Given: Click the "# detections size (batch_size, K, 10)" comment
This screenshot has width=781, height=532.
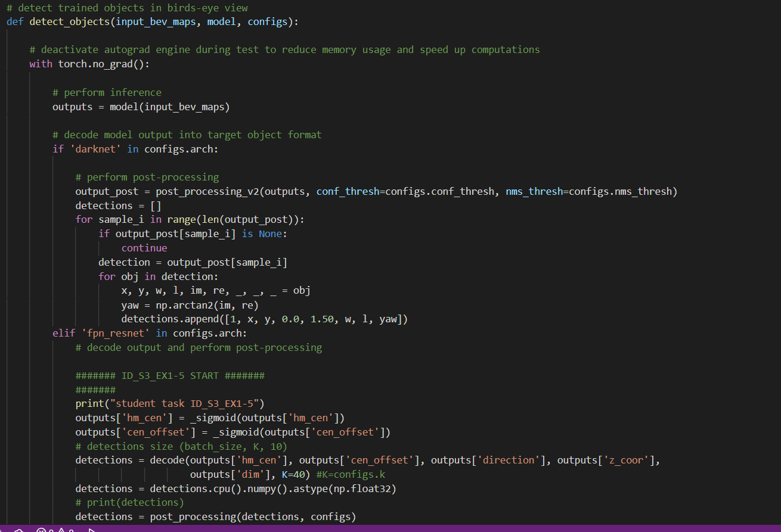Looking at the screenshot, I should 181,447.
